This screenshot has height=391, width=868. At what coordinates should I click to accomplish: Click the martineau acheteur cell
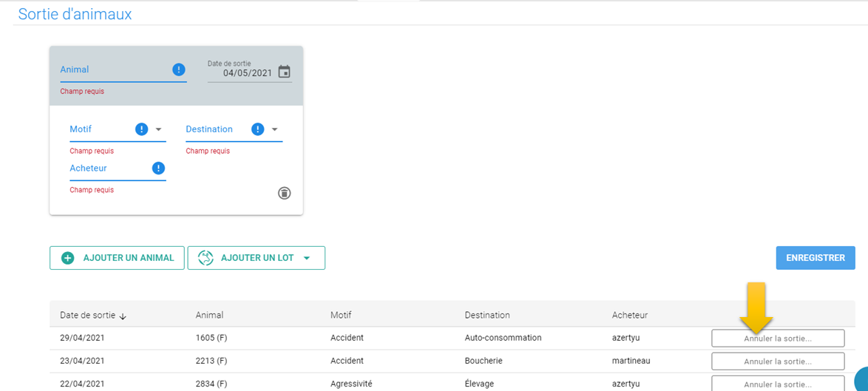click(631, 361)
